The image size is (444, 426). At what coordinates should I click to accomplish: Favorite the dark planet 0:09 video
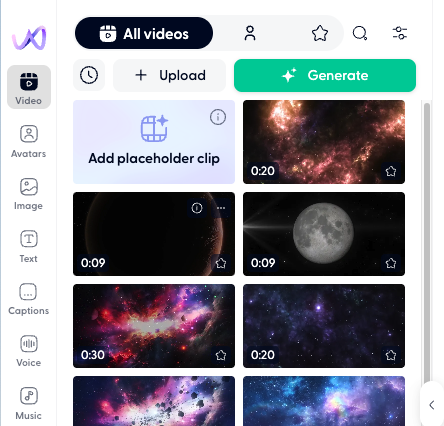pos(221,263)
